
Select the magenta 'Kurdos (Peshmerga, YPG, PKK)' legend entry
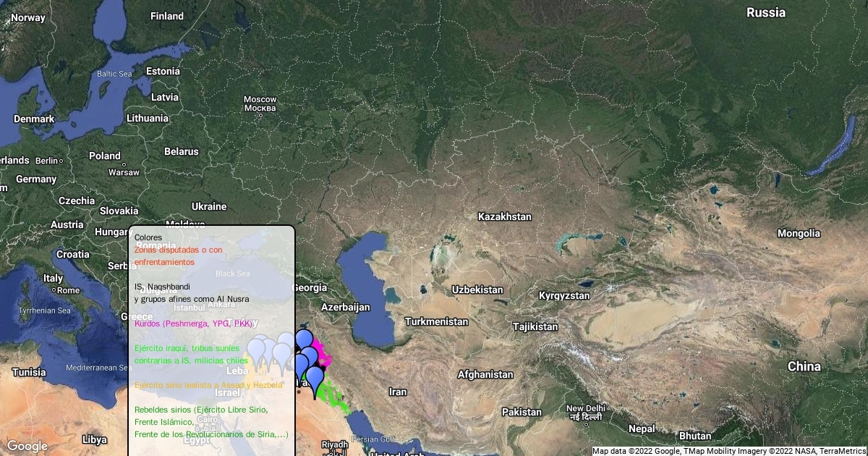(193, 324)
